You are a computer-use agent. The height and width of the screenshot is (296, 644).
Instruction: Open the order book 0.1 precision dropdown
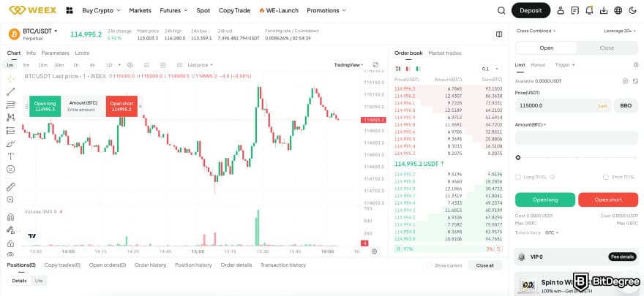click(490, 69)
